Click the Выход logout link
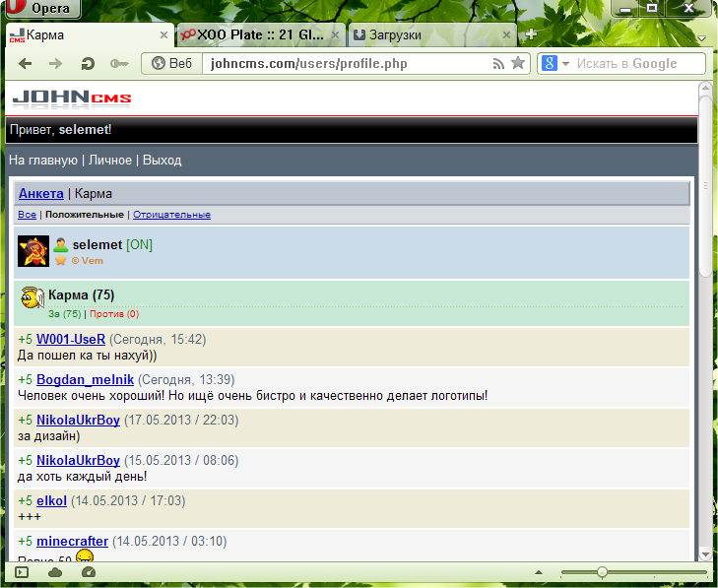Viewport: 718px width, 588px height. pos(163,160)
